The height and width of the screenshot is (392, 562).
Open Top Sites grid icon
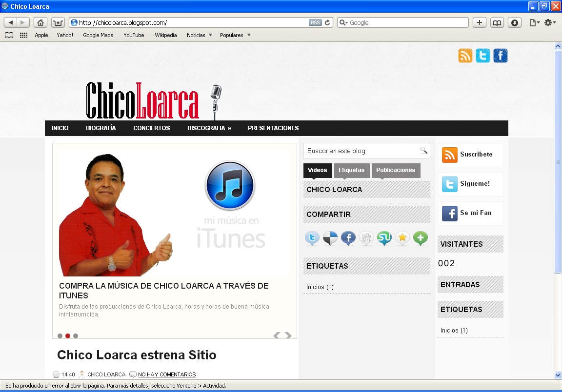23,35
